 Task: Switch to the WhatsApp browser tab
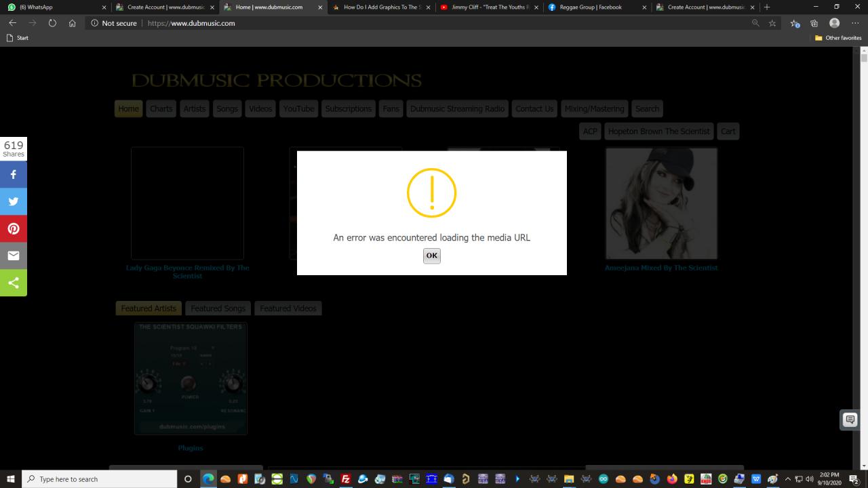pos(54,7)
